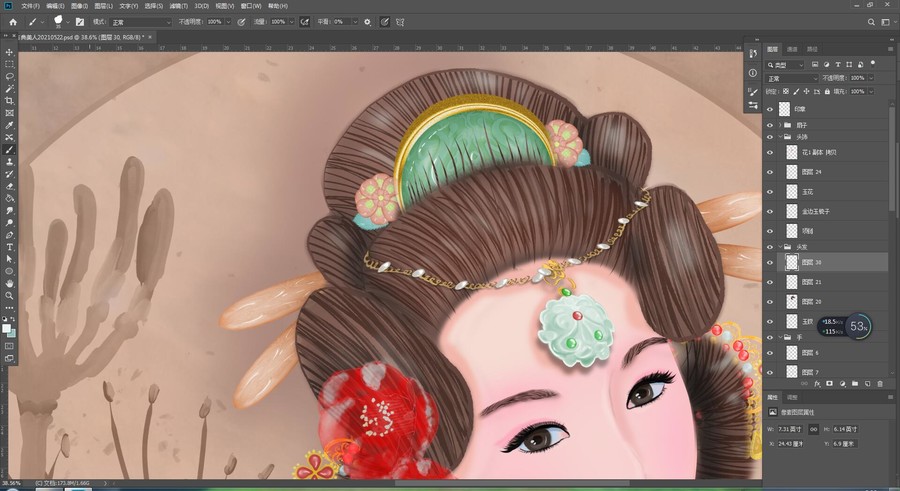The image size is (900, 491).
Task: Open the smoothing dropdown arrow
Action: click(x=355, y=22)
